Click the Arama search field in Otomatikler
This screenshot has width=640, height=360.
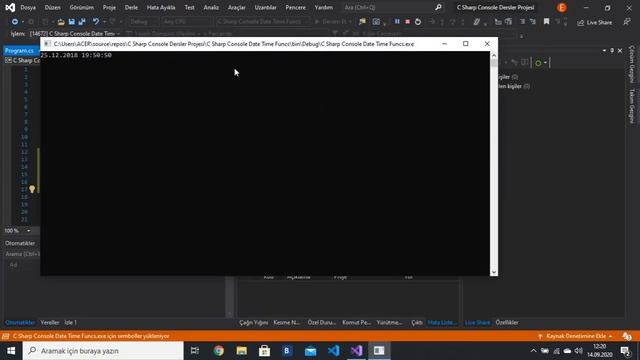[22, 254]
